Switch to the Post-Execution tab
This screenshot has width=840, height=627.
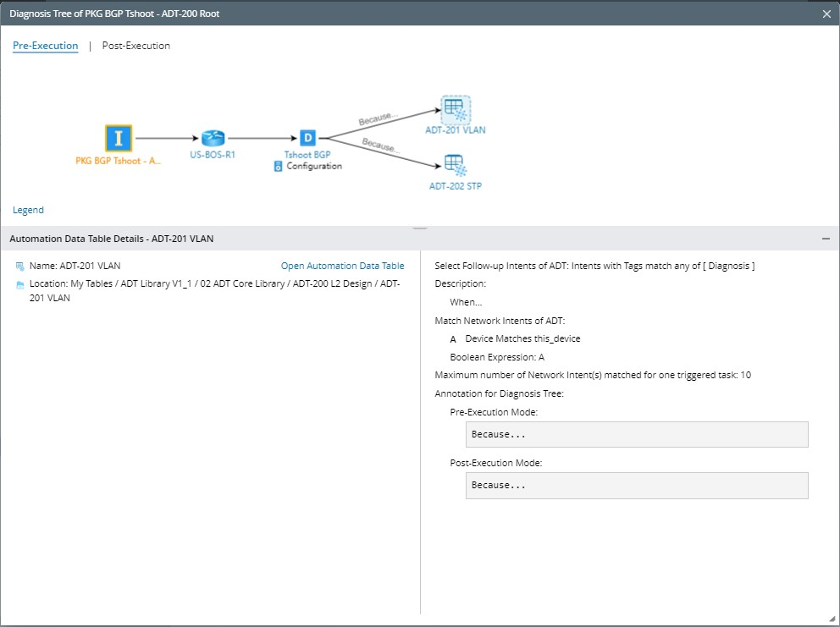[x=135, y=46]
